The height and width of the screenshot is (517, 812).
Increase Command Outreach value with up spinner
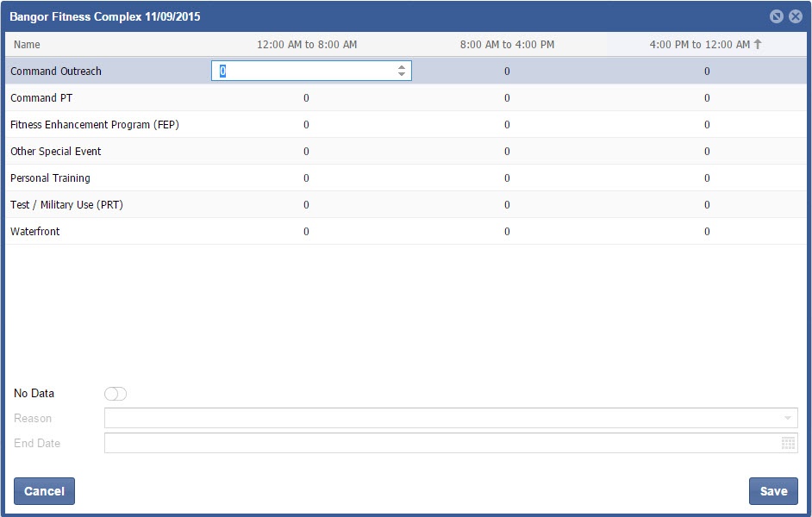pos(402,67)
